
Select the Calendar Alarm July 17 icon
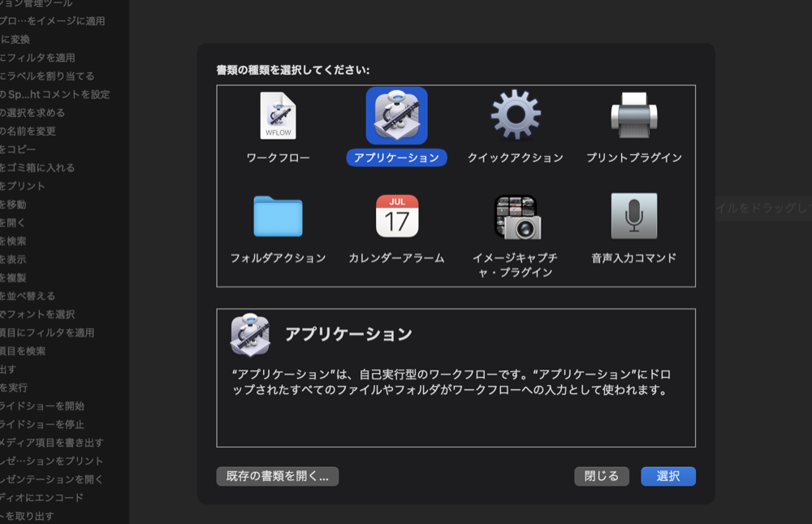click(x=396, y=218)
